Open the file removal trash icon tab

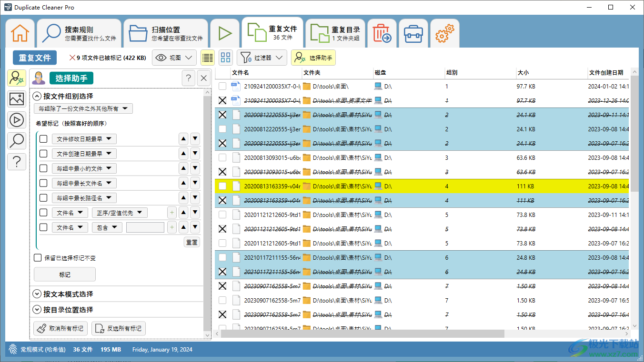click(382, 33)
